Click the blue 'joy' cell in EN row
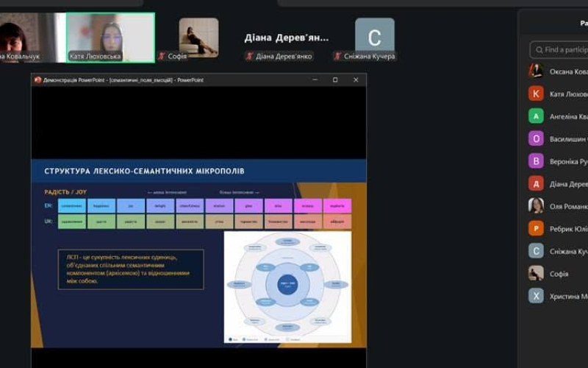This screenshot has width=588, height=368. click(131, 206)
